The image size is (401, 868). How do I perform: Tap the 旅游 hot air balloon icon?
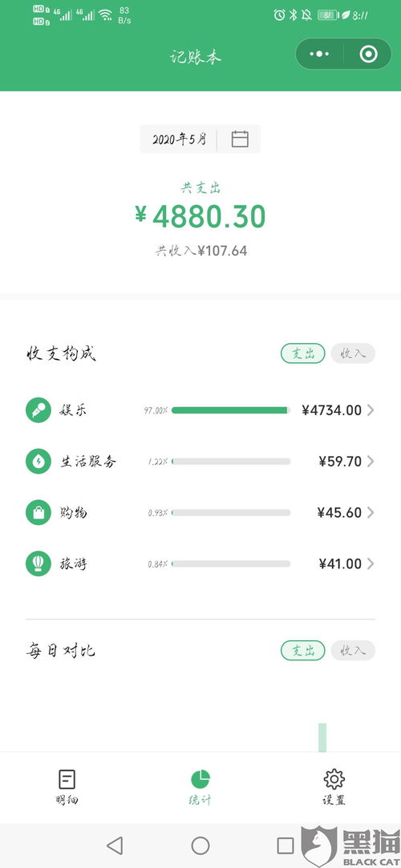tap(38, 563)
